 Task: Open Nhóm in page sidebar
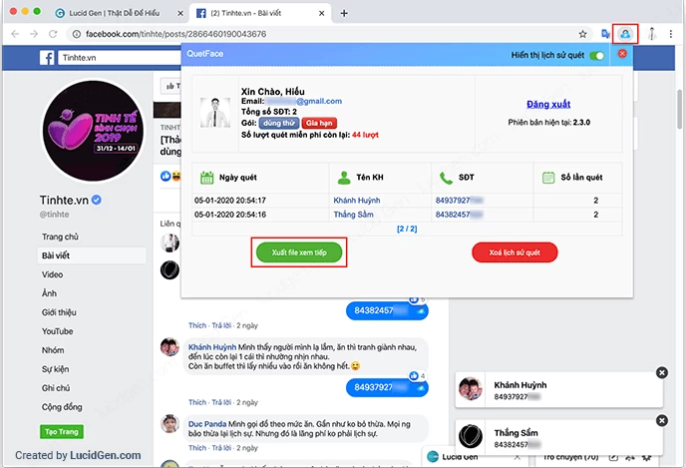[53, 350]
